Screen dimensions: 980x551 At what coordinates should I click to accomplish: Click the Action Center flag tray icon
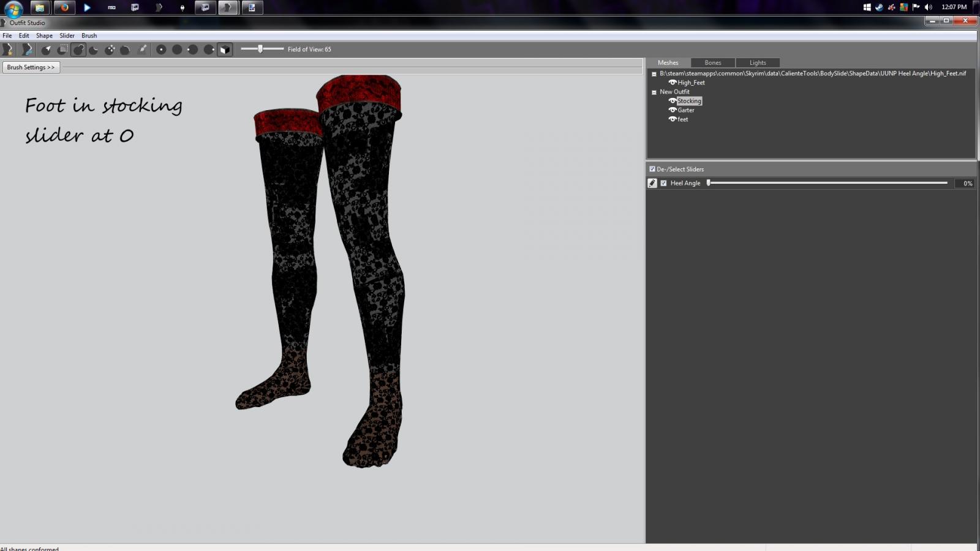pyautogui.click(x=916, y=7)
